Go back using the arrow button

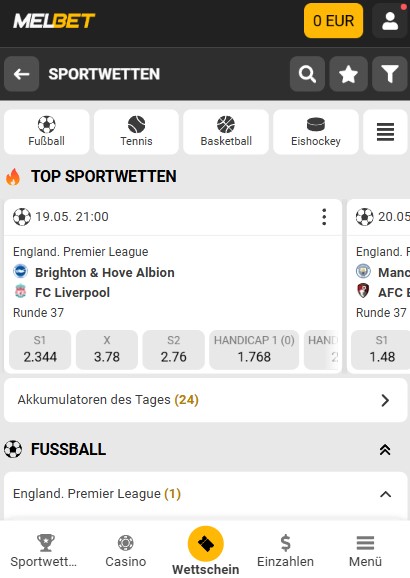21,74
